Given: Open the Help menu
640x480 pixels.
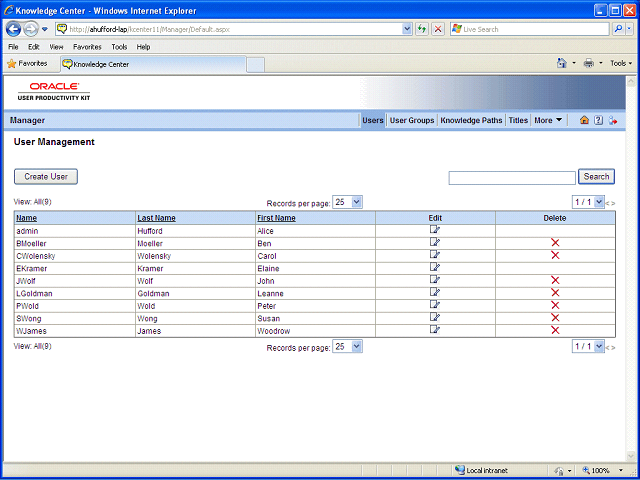Looking at the screenshot, I should [x=143, y=47].
